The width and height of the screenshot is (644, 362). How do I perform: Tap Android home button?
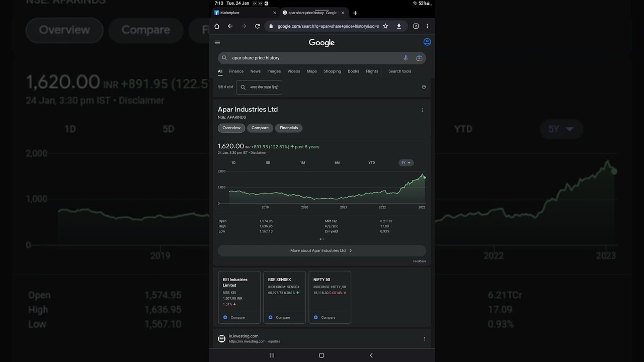click(x=321, y=355)
